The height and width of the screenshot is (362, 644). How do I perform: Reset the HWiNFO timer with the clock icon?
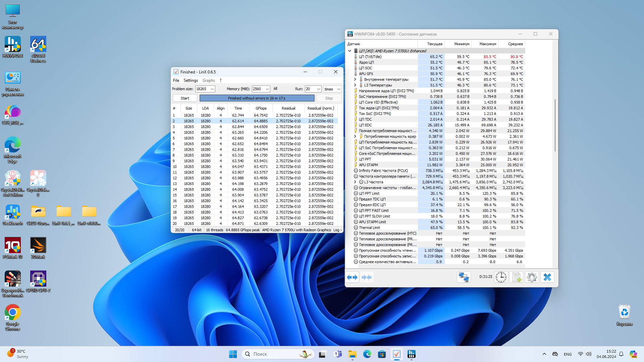[501, 277]
